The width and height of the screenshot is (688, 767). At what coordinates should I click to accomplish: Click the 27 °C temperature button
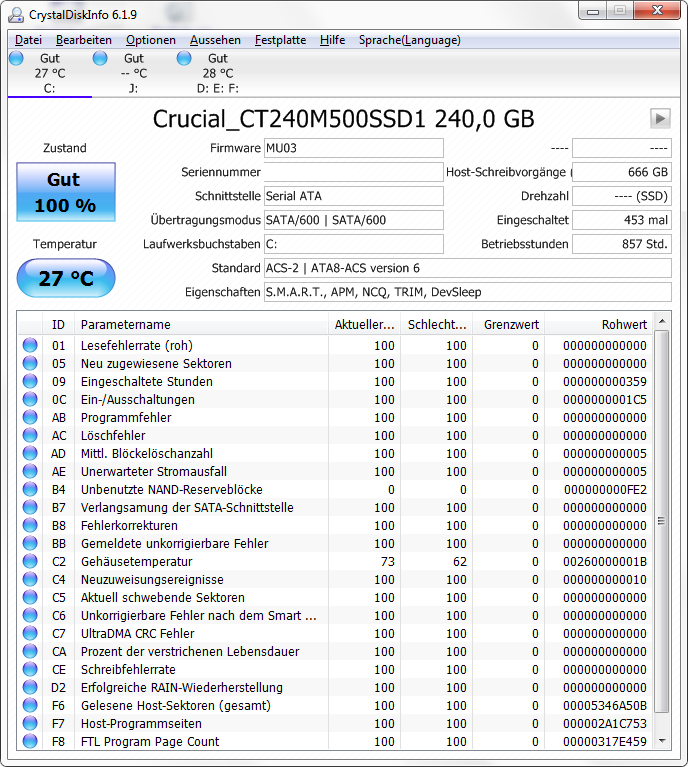point(66,278)
